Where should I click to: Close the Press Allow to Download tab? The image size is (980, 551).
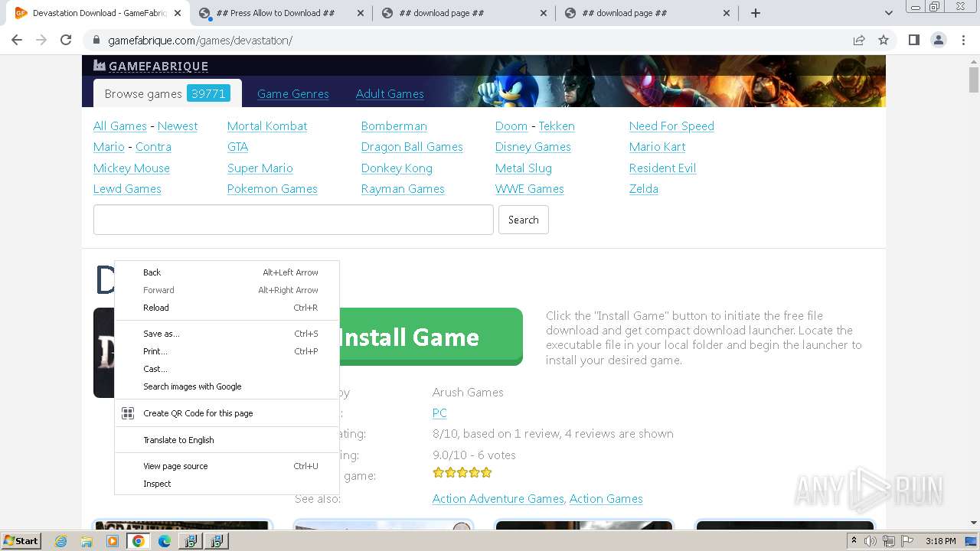click(361, 13)
